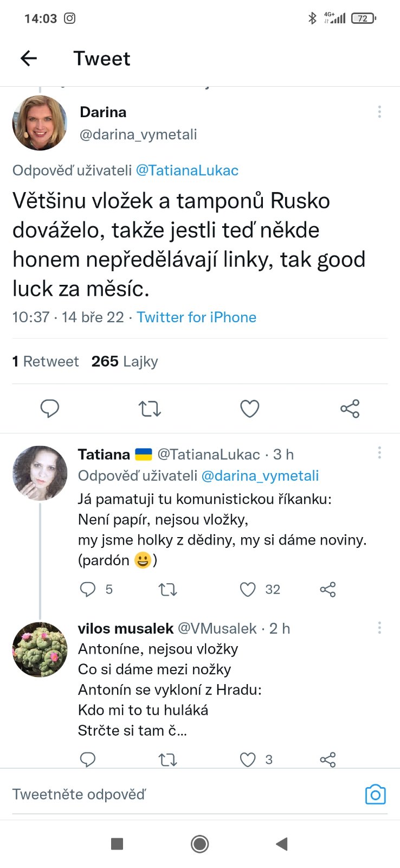Retweet Darina's main tweet

(150, 409)
